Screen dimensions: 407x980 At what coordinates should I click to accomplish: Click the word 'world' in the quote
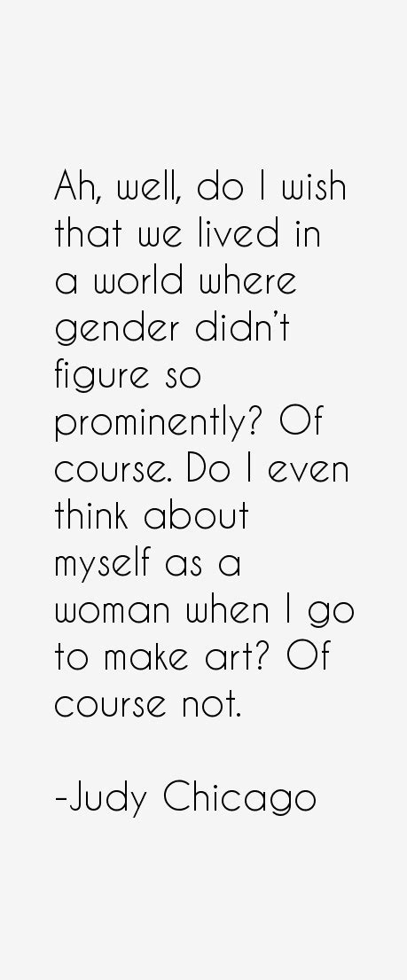139,279
